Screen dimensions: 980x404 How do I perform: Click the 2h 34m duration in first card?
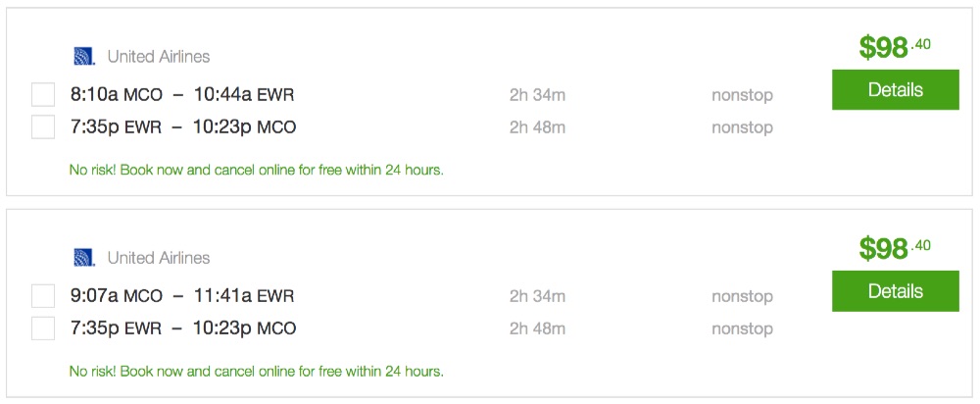click(x=537, y=95)
